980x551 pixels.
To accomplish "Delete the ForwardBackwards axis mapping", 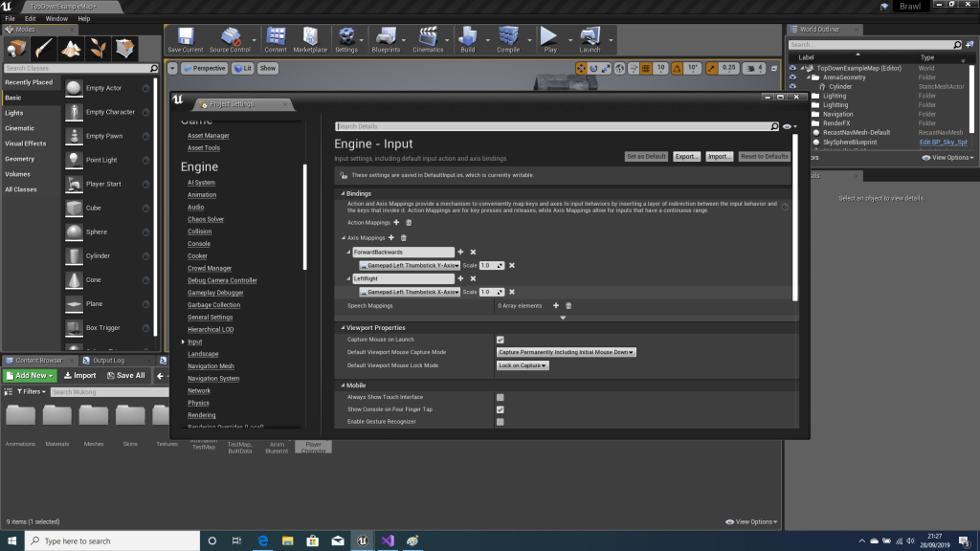I will (x=473, y=252).
